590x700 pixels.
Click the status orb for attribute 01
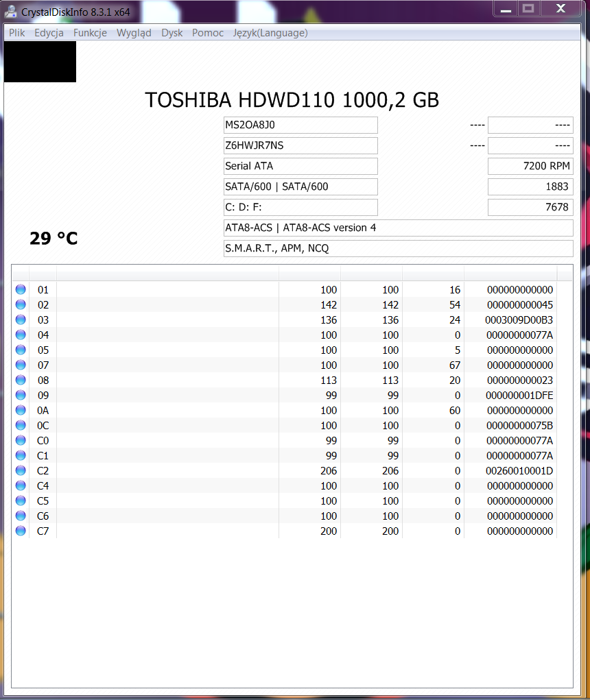tap(21, 289)
